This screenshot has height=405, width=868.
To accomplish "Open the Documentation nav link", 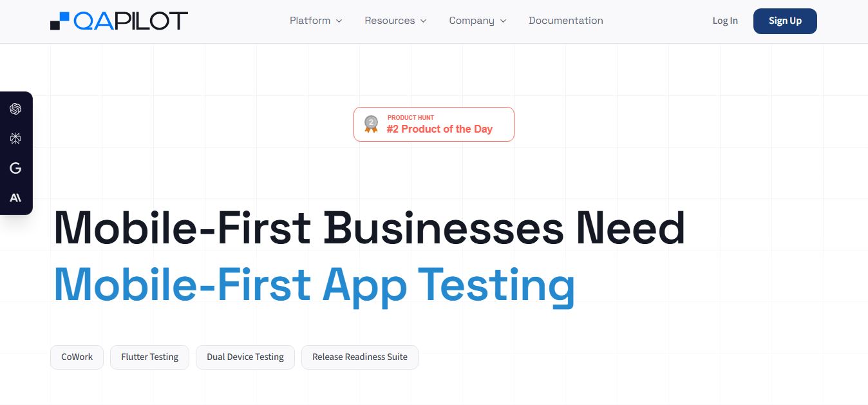I will (x=566, y=21).
